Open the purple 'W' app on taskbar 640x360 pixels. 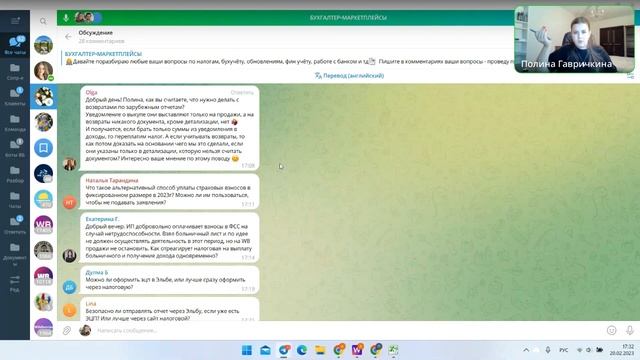pos(357,350)
